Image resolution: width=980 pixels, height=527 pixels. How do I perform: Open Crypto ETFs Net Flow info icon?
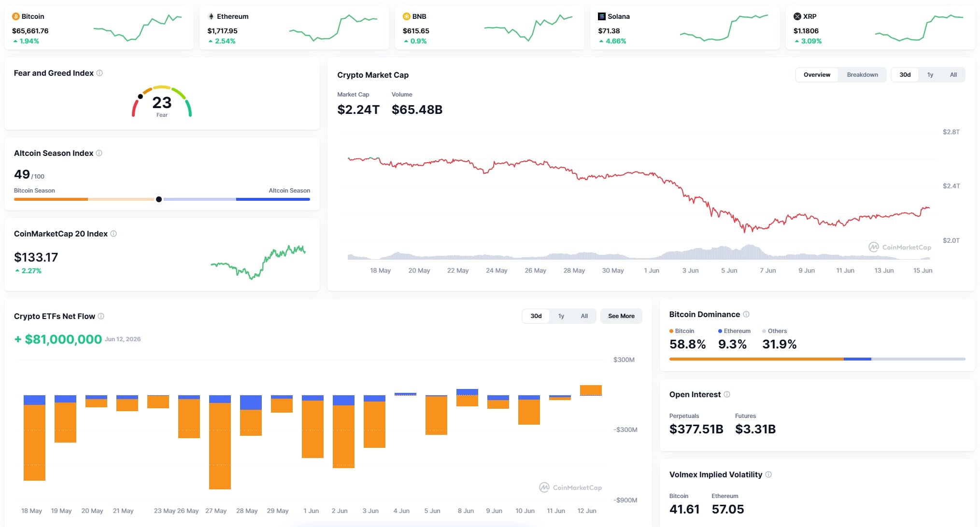click(101, 316)
